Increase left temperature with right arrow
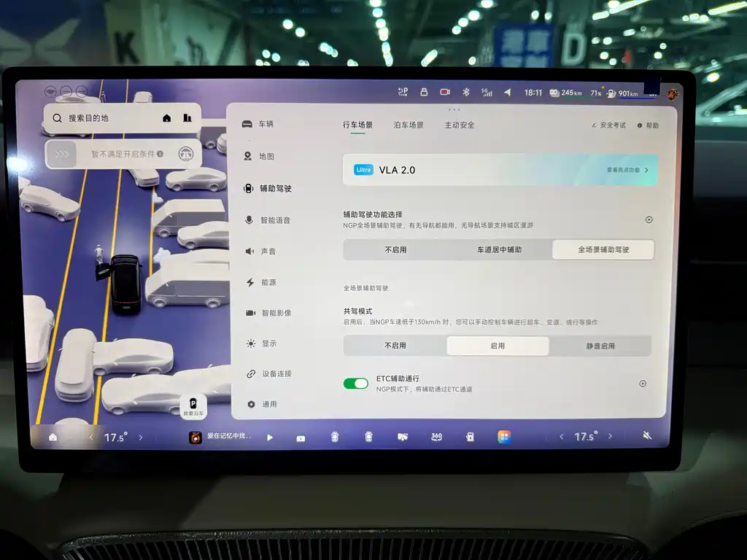 [141, 437]
